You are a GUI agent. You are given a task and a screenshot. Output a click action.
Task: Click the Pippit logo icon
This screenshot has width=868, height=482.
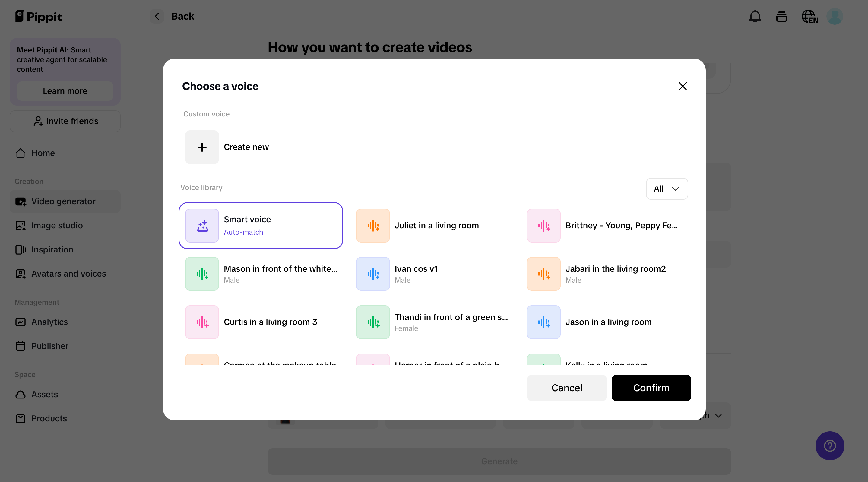[x=20, y=16]
